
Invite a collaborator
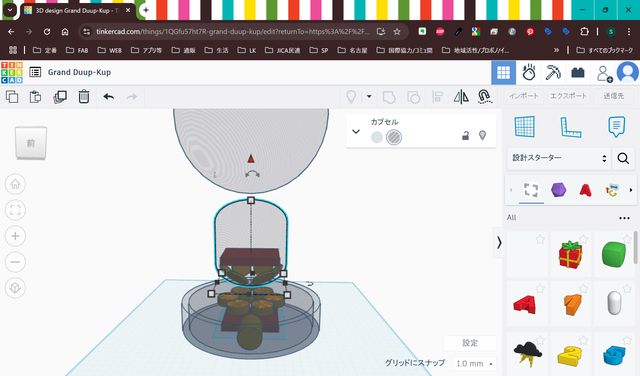604,73
